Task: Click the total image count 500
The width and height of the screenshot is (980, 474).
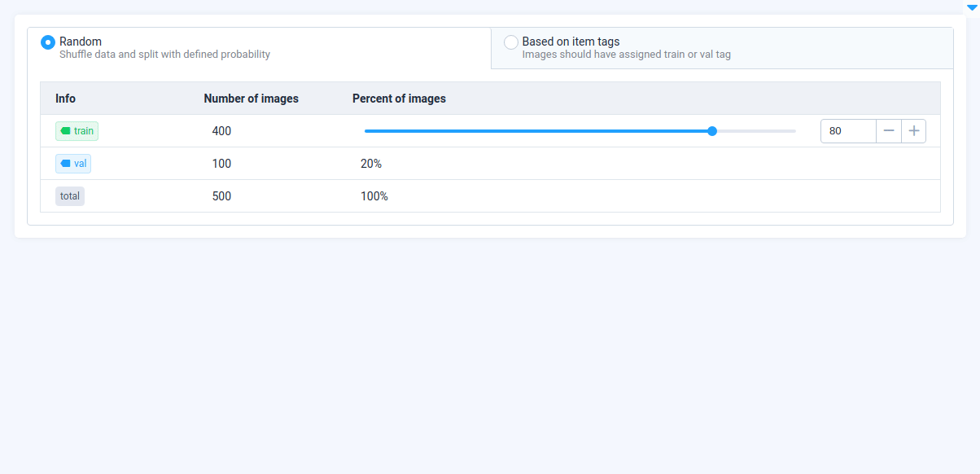Action: click(x=221, y=196)
